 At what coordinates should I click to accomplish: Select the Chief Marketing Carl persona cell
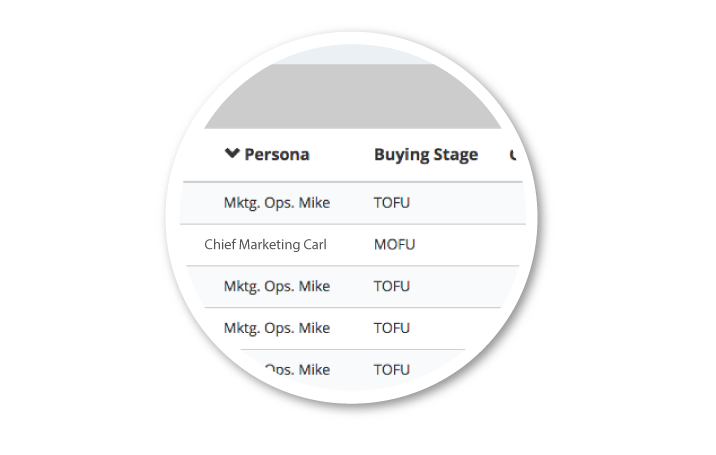coord(265,244)
